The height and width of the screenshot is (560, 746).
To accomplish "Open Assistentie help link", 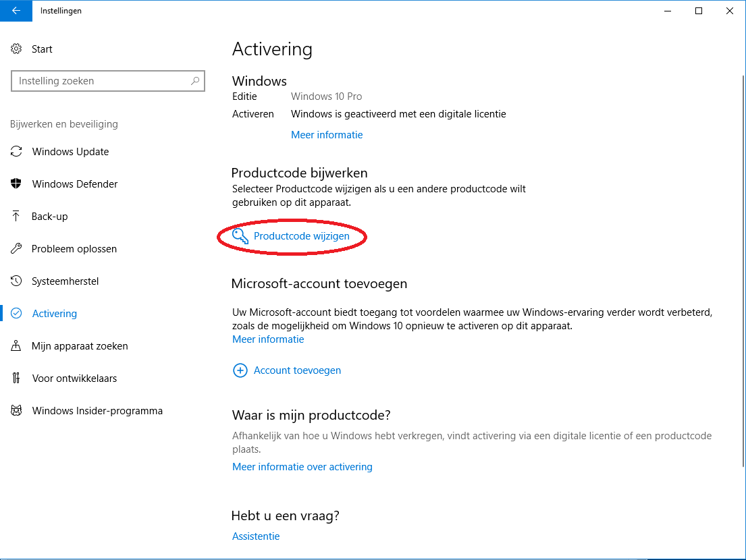I will [x=256, y=536].
